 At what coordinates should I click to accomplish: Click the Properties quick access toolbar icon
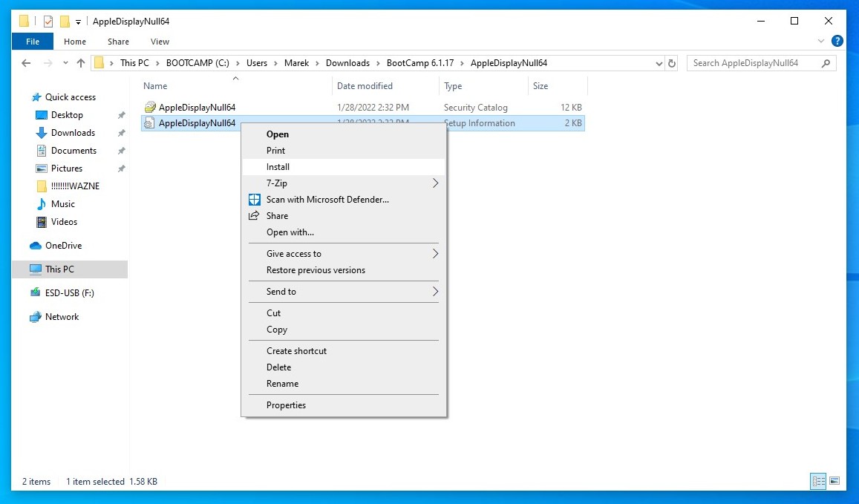pyautogui.click(x=48, y=22)
